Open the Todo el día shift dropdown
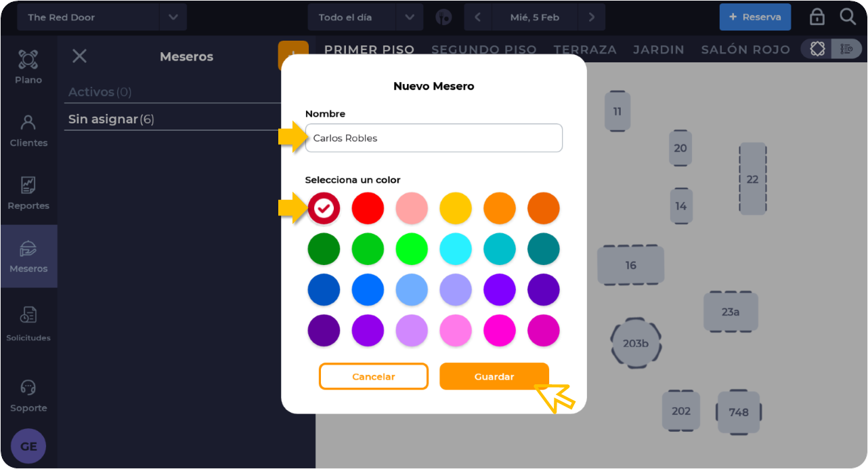868x469 pixels. [x=409, y=17]
